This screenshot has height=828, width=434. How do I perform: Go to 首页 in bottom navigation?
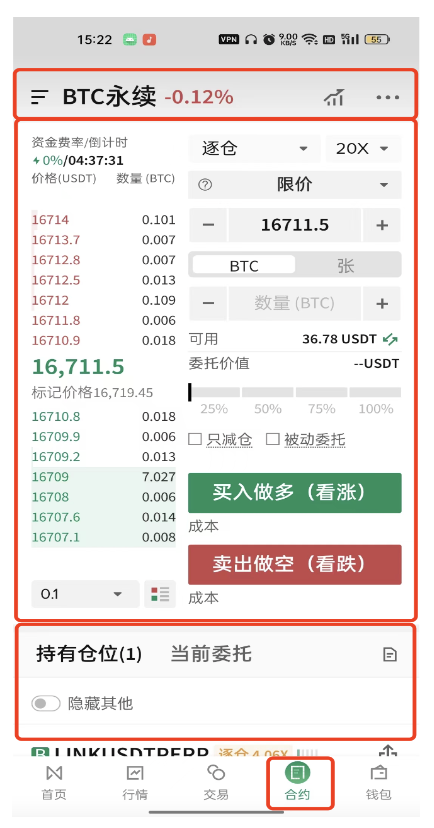[54, 783]
